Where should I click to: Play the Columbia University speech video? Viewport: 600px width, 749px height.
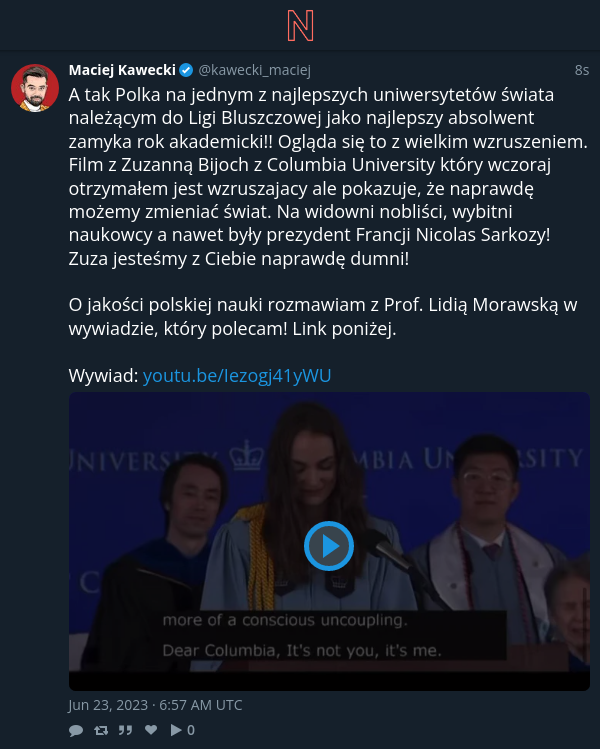tap(329, 546)
